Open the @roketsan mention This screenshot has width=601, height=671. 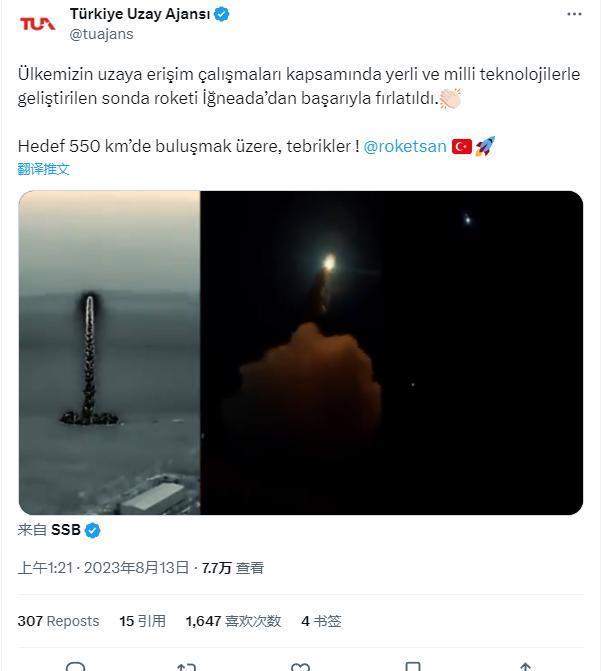click(405, 146)
